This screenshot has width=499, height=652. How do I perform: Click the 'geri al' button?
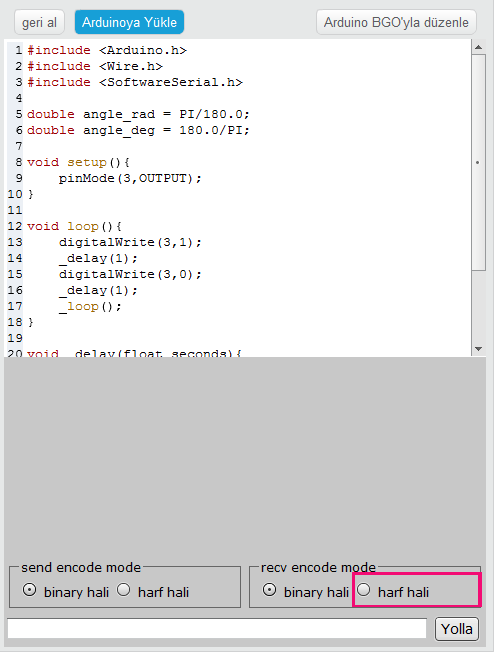click(39, 22)
